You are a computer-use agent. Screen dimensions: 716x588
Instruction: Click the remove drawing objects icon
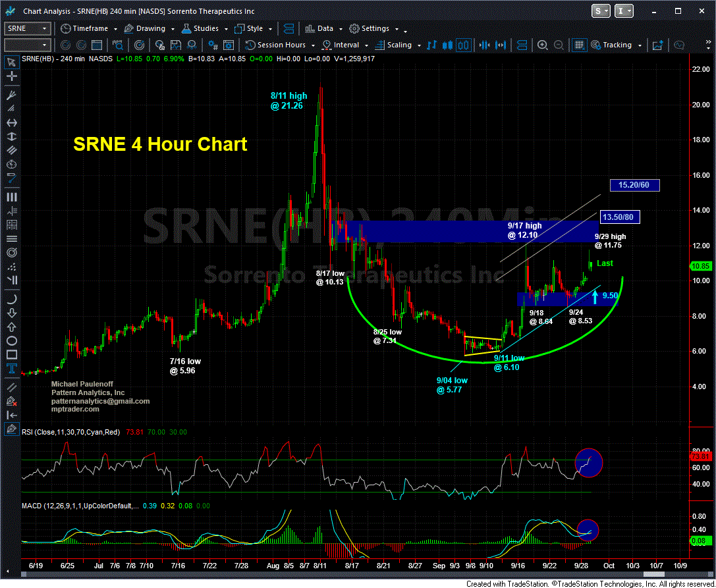pos(11,401)
